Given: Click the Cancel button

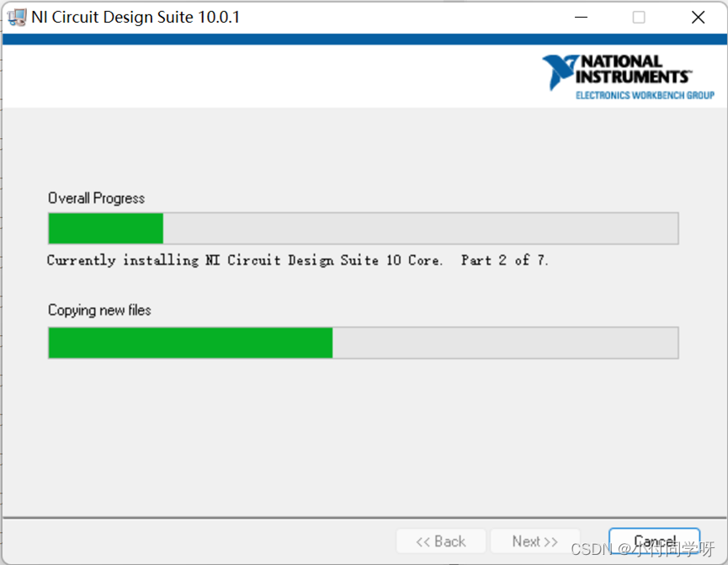Looking at the screenshot, I should [x=654, y=541].
